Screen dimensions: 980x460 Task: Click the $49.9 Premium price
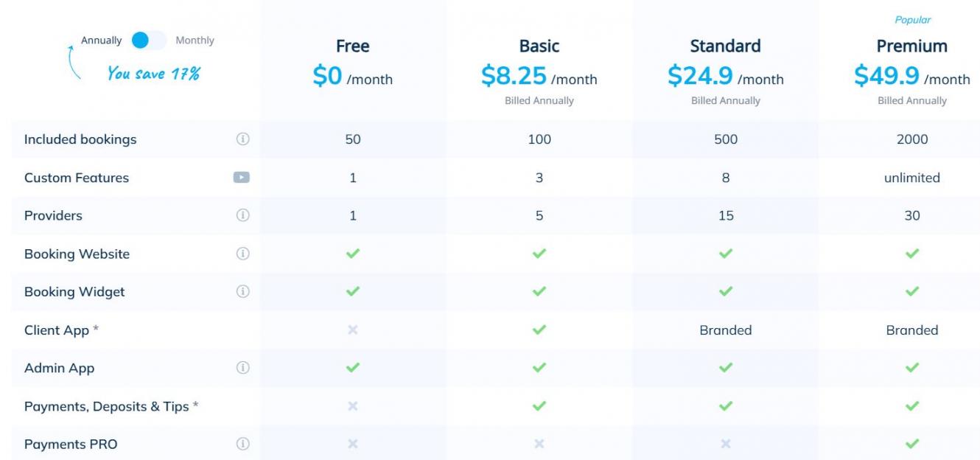pyautogui.click(x=887, y=76)
